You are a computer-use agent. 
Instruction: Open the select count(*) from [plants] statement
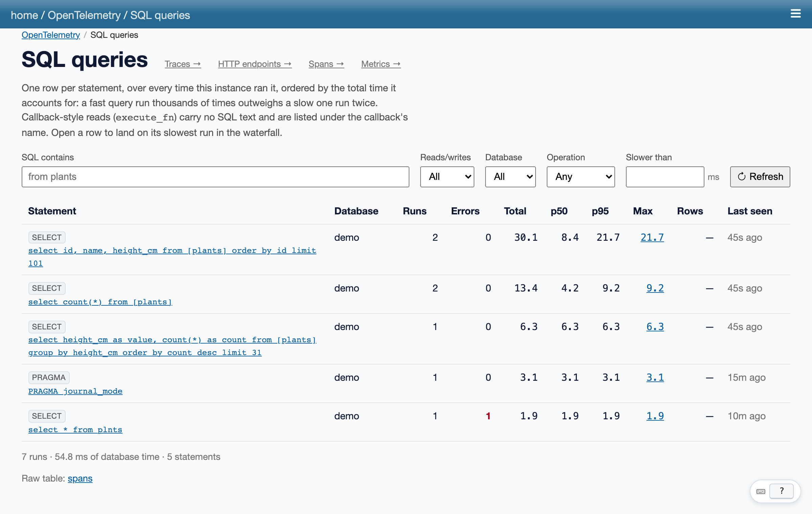[x=100, y=302]
